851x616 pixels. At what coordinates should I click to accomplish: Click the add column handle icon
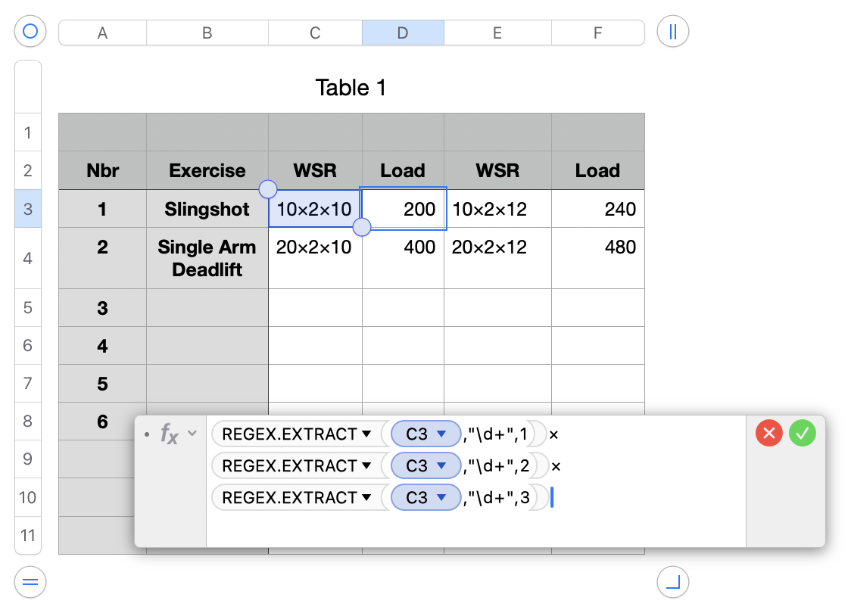tap(673, 32)
